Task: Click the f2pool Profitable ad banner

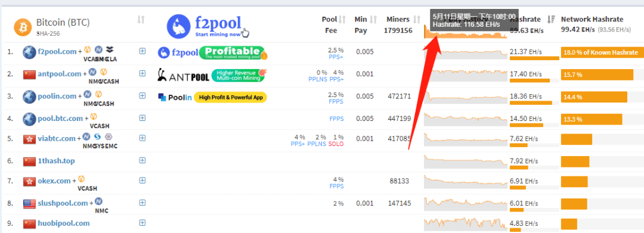Action: coord(213,53)
